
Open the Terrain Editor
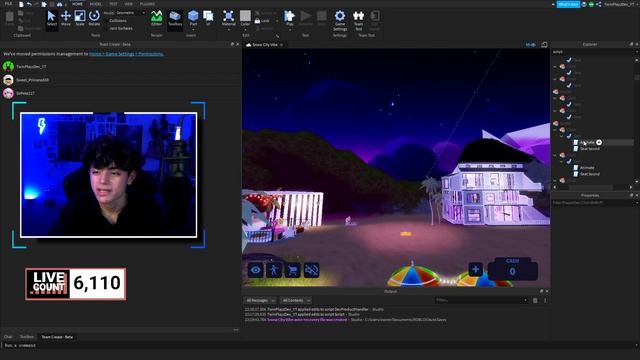click(156, 18)
